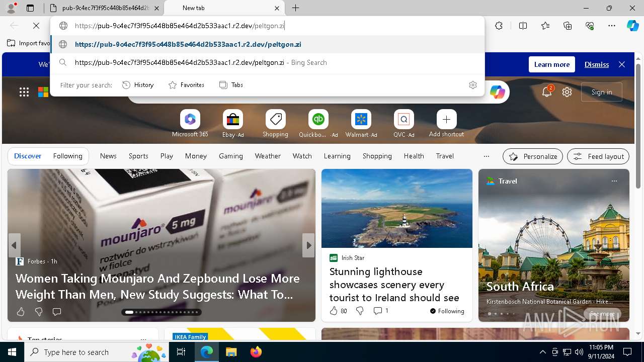Open Travel card options menu

click(x=614, y=181)
